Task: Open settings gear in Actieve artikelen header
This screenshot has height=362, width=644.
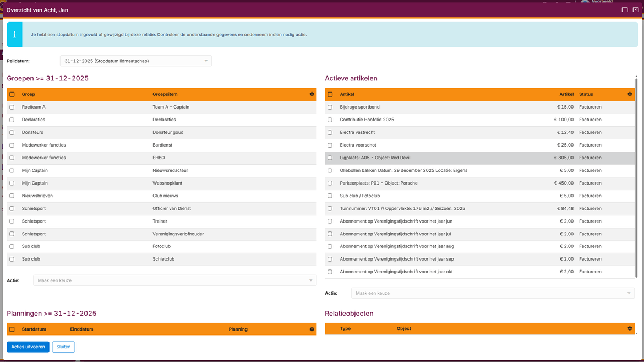Action: 630,94
